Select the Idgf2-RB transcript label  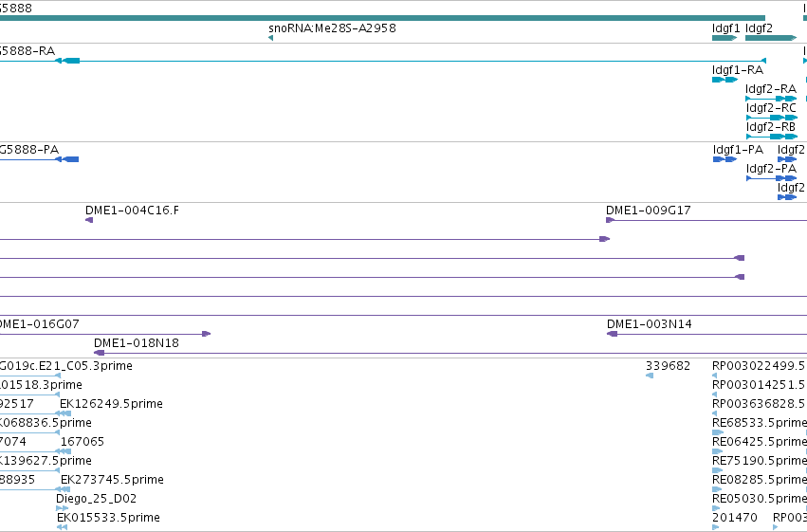(771, 127)
